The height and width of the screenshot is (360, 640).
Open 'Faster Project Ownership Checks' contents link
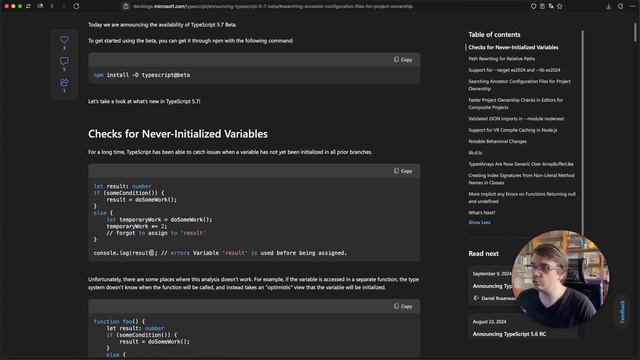pyautogui.click(x=515, y=104)
